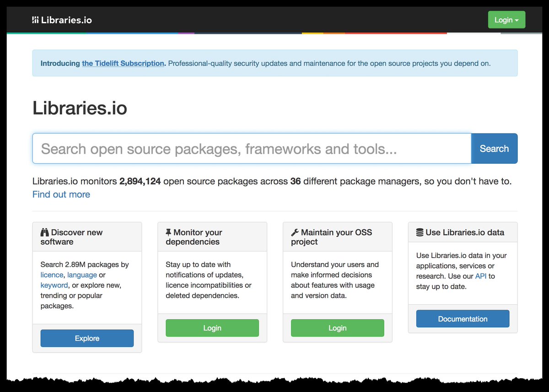Click the Use Libraries.io data heading
549x392 pixels.
click(x=460, y=232)
